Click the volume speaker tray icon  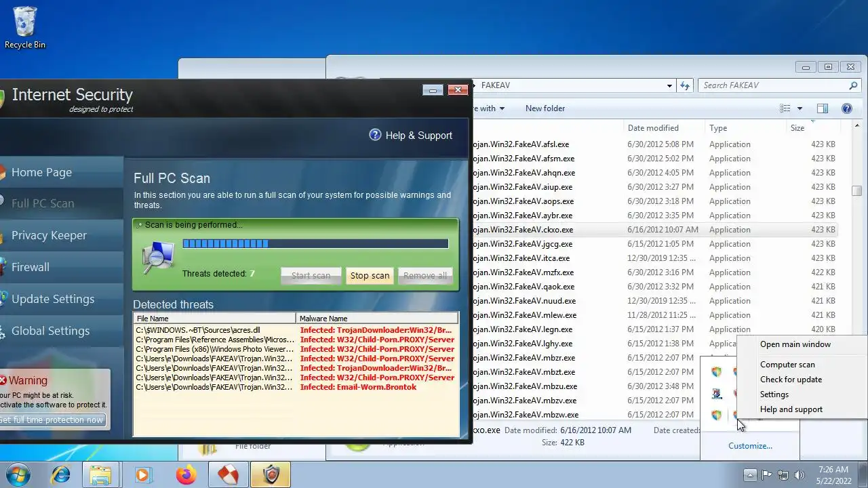point(800,475)
